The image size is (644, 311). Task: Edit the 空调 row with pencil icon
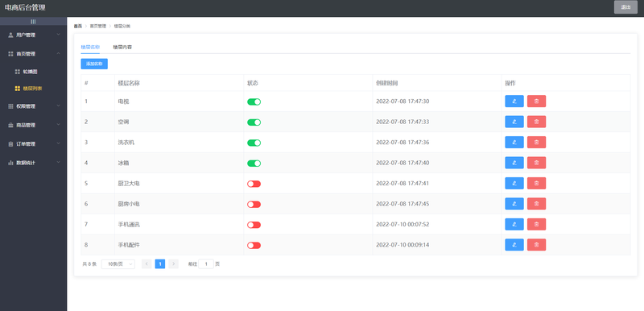coord(514,122)
